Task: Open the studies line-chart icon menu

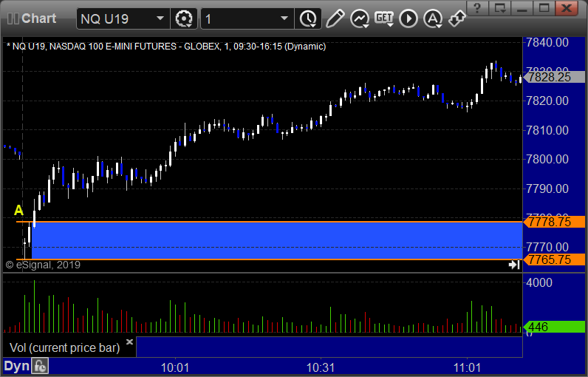Action: point(360,18)
